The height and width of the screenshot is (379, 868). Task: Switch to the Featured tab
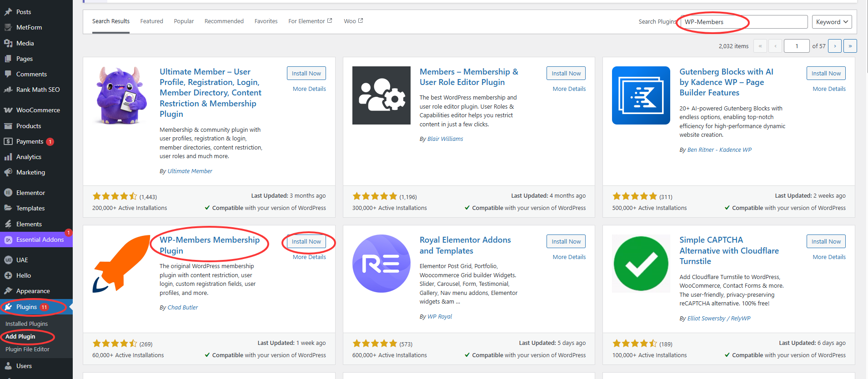tap(151, 21)
